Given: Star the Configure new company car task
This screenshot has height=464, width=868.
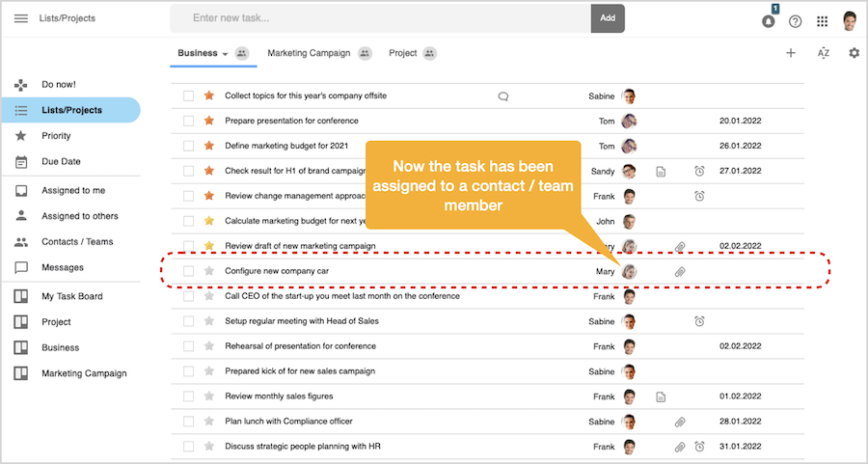Looking at the screenshot, I should click(x=209, y=271).
